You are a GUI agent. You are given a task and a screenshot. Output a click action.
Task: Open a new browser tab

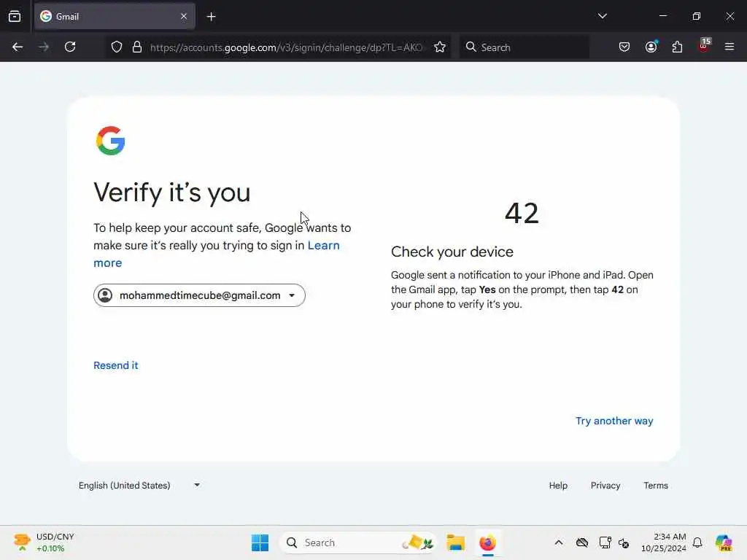click(x=211, y=17)
